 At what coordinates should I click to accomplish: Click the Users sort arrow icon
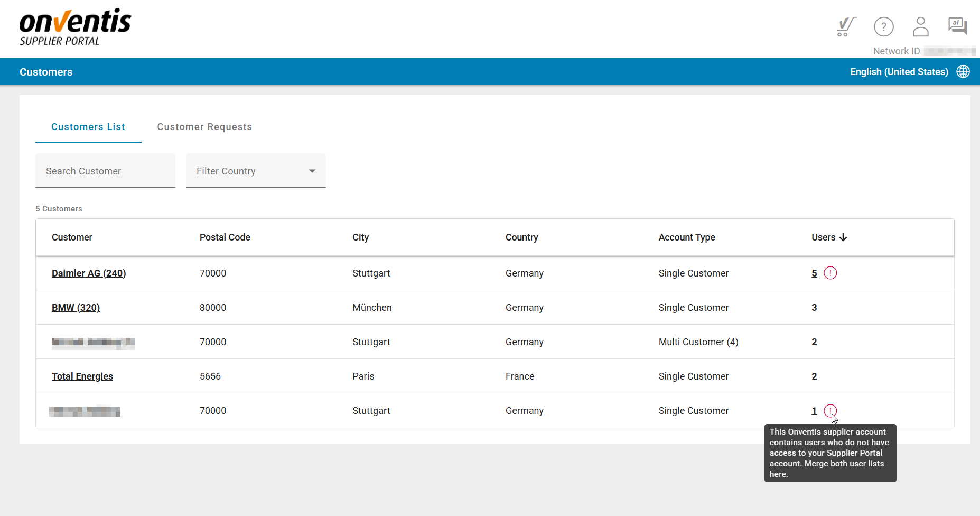click(x=843, y=237)
